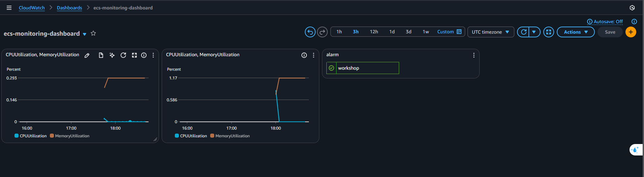The height and width of the screenshot is (177, 644).
Task: Click the 0.293 y-axis label
Action: (x=11, y=78)
